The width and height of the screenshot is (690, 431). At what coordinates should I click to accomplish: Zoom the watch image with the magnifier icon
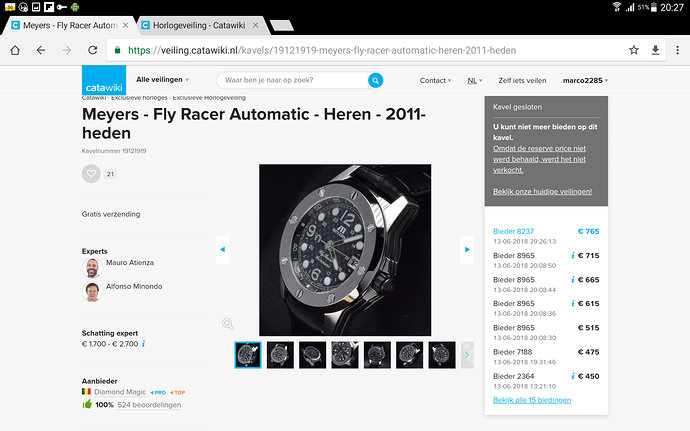pyautogui.click(x=228, y=324)
